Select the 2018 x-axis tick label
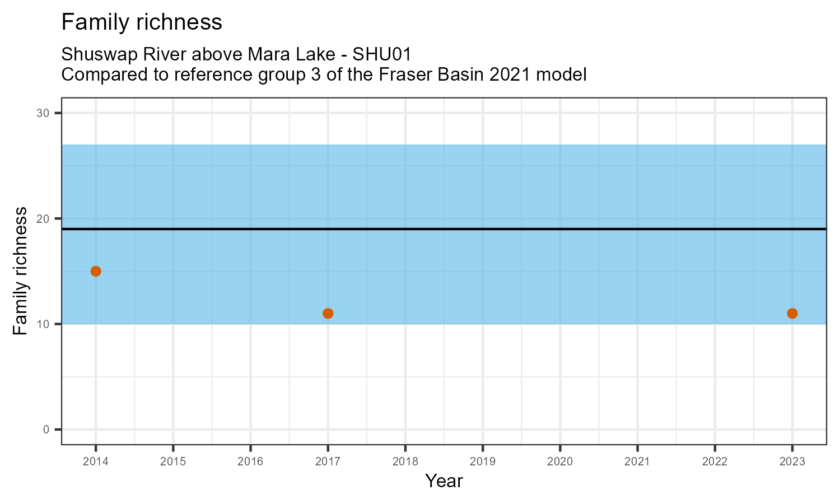 pyautogui.click(x=405, y=462)
